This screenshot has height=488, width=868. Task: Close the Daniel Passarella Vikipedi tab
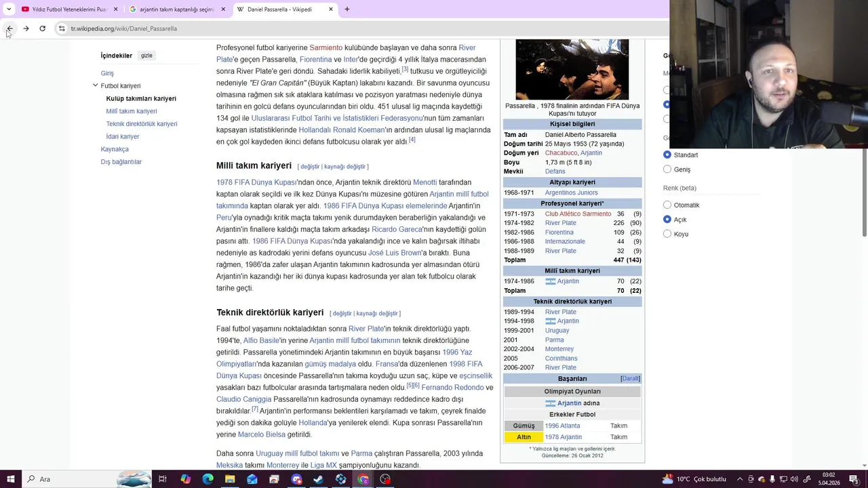point(331,9)
